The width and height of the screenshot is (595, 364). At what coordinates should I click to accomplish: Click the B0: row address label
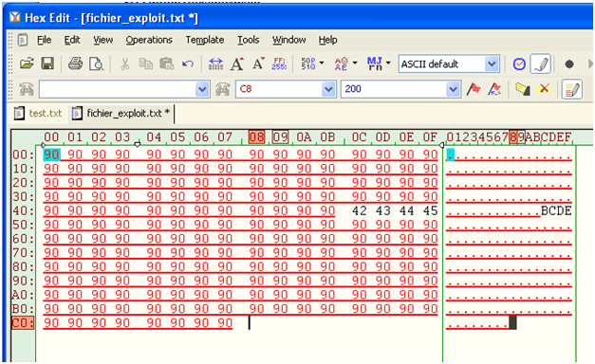(x=23, y=309)
